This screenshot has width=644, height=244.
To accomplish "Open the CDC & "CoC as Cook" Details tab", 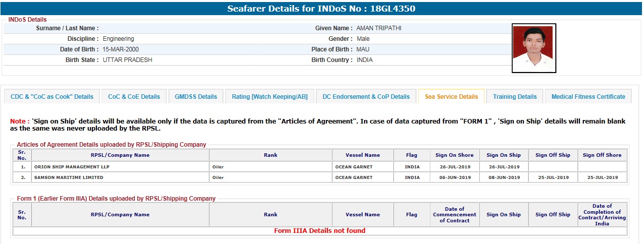I will point(52,97).
